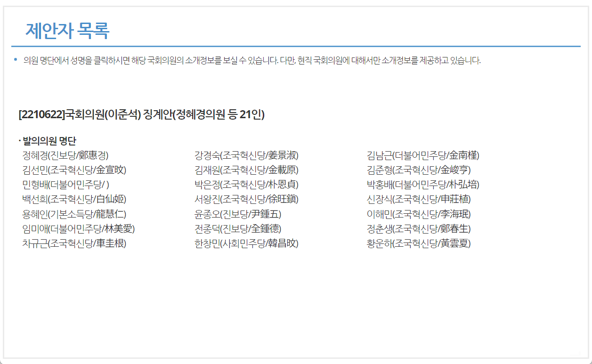The height and width of the screenshot is (364, 592).
Task: Open 이해민 (조국혁신당) entry
Action: point(419,214)
